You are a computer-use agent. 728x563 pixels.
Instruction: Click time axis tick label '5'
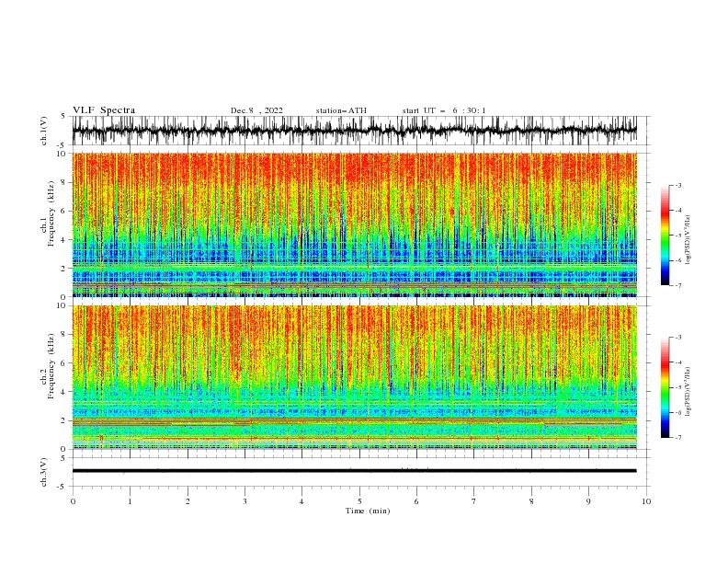click(359, 501)
